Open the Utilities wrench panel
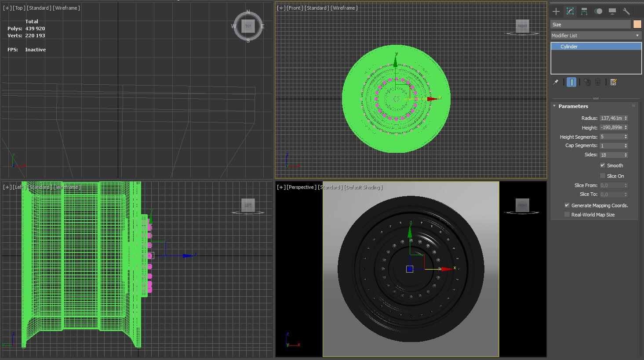The width and height of the screenshot is (644, 360). tap(626, 11)
